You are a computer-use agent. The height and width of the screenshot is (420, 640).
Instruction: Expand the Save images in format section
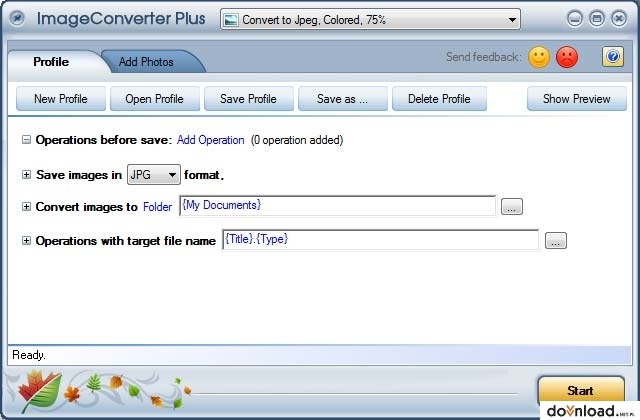pos(26,175)
